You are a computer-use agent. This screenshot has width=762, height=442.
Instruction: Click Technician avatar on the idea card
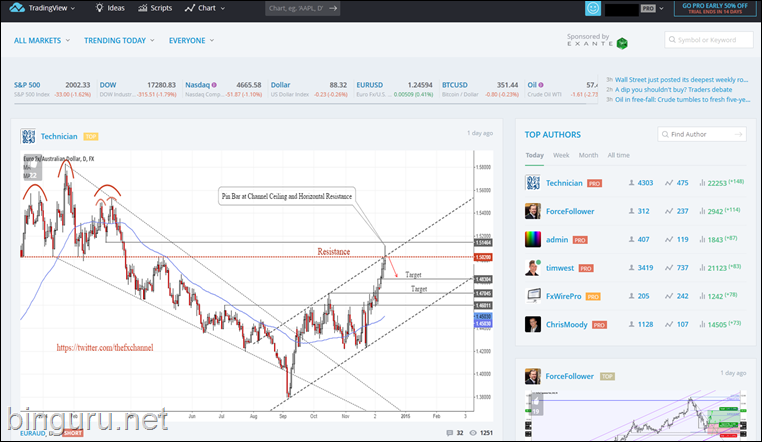coord(28,136)
